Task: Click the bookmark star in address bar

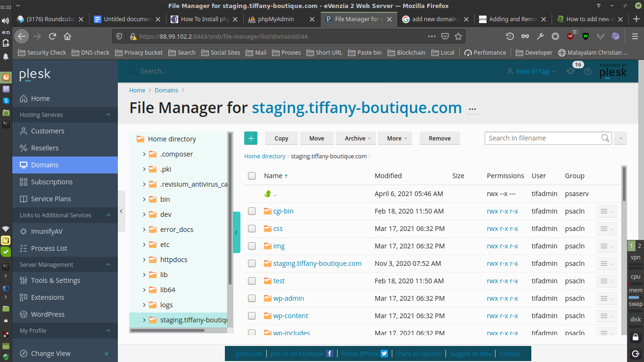Action: (458, 36)
